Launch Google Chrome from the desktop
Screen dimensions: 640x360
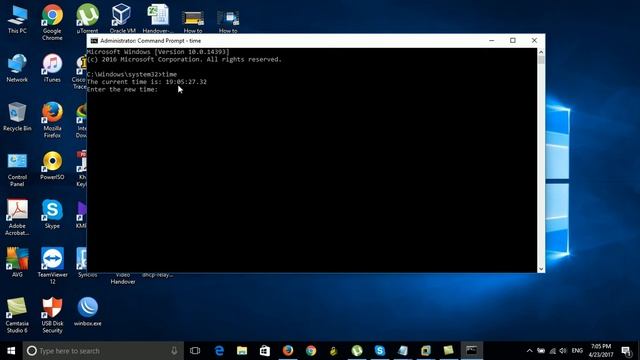click(52, 22)
